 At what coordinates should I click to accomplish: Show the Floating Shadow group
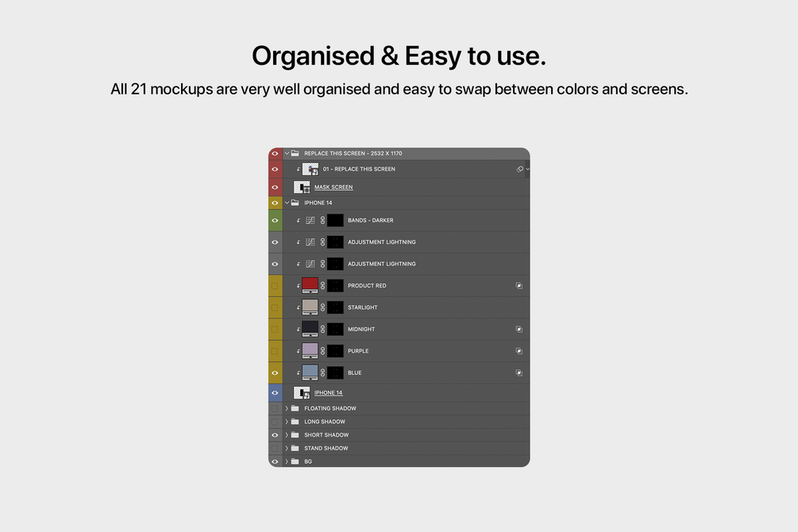(275, 408)
